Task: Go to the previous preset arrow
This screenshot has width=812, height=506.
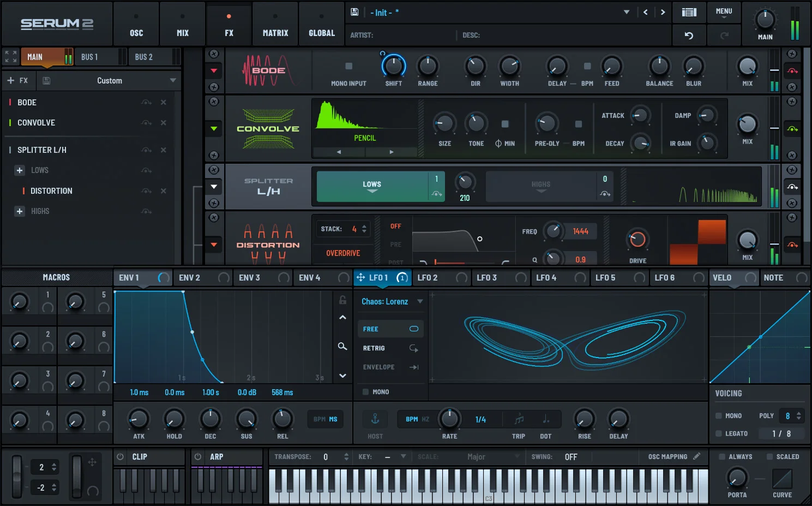Action: coord(646,12)
